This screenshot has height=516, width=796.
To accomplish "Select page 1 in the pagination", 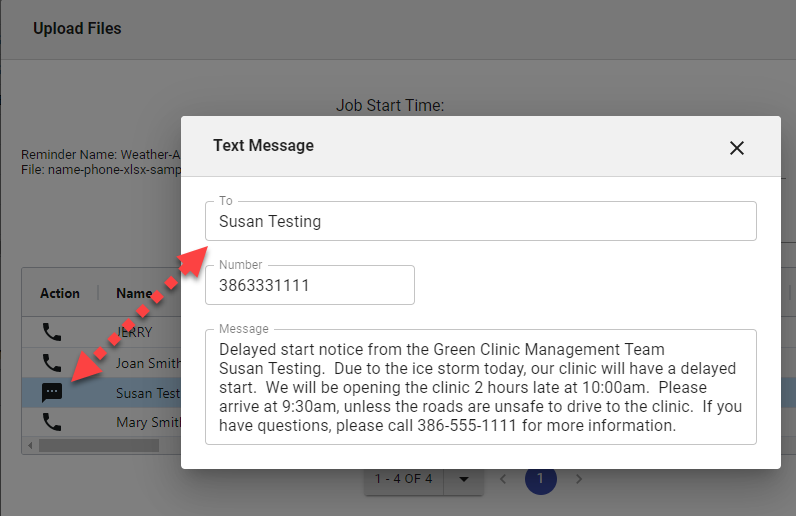I will tap(540, 479).
